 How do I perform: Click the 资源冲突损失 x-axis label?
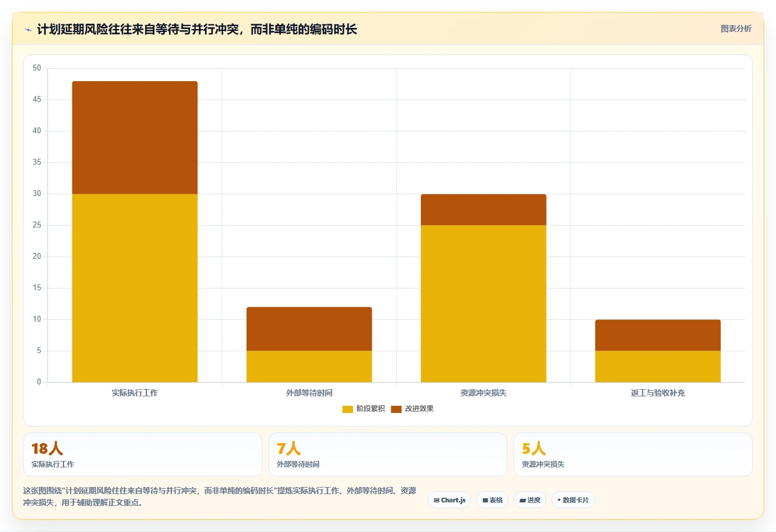pos(483,393)
